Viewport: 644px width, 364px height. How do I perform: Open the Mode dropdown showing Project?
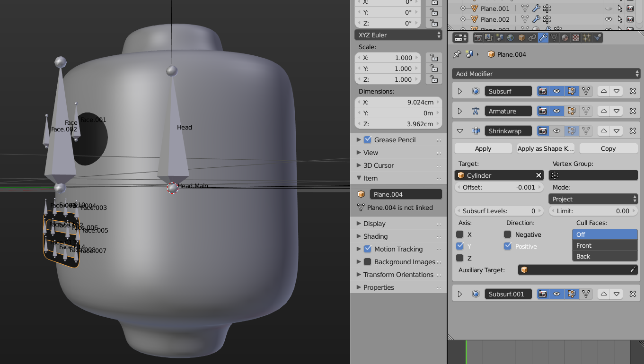[x=593, y=199]
